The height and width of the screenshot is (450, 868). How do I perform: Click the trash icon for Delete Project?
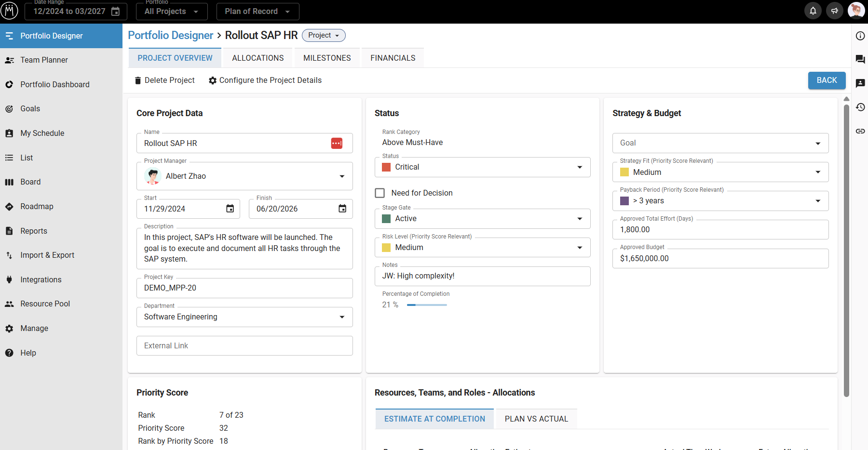pyautogui.click(x=138, y=80)
